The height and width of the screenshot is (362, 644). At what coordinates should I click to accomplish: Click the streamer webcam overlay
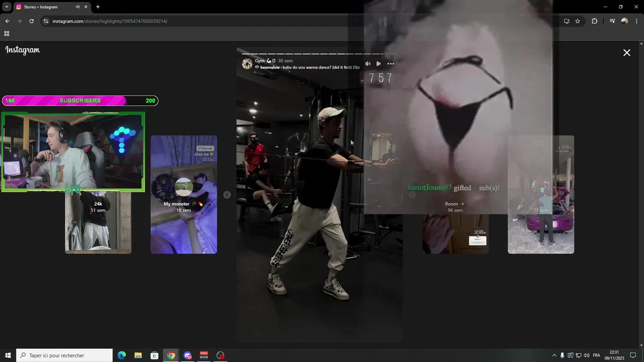(73, 151)
